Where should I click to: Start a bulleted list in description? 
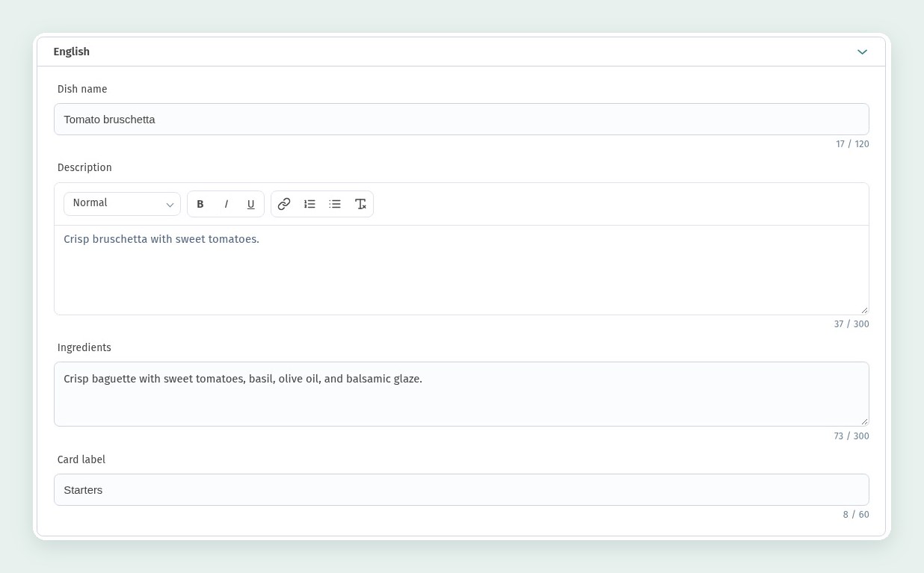(x=335, y=204)
